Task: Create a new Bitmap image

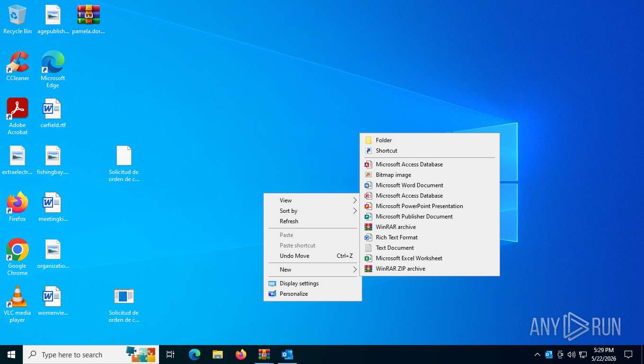Action: [429, 175]
